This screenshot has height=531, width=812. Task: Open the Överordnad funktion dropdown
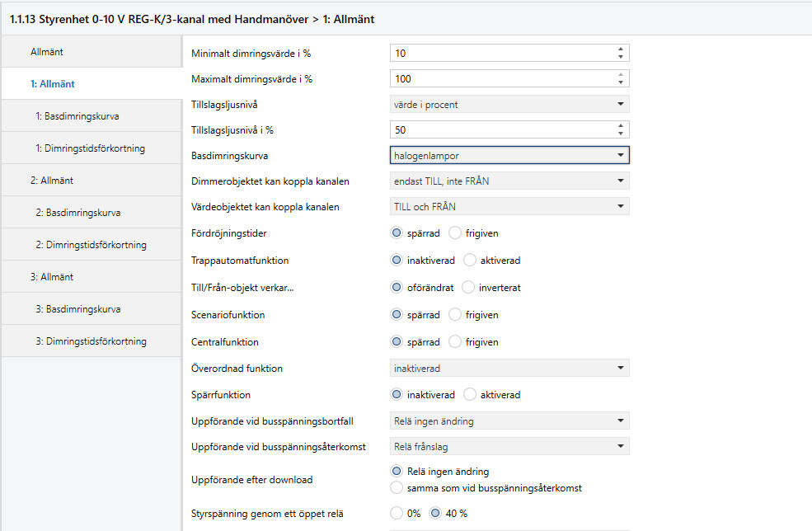[x=509, y=369]
